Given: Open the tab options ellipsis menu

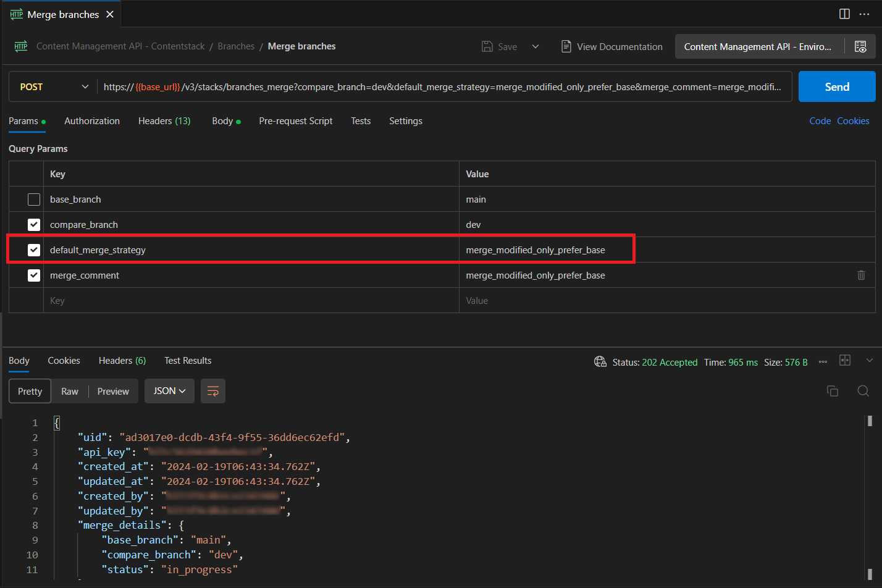Looking at the screenshot, I should pos(864,14).
